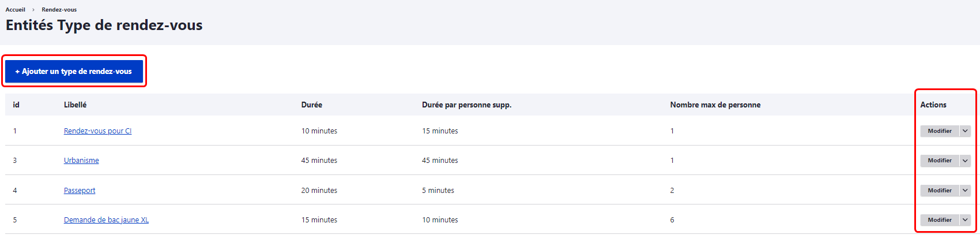This screenshot has height=238, width=980.
Task: Click the id column header
Action: (16, 105)
